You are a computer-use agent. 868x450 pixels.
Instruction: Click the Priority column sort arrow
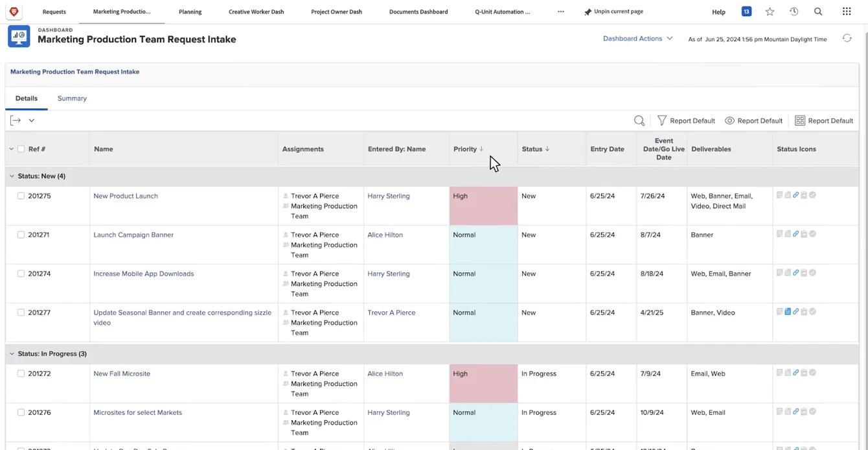click(x=481, y=149)
